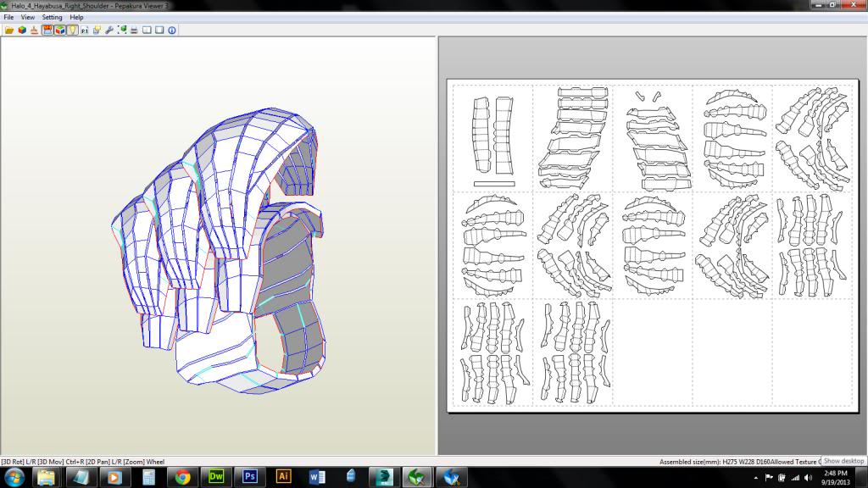Click the multicolored cube toolbar icon
The height and width of the screenshot is (488, 868).
click(22, 30)
